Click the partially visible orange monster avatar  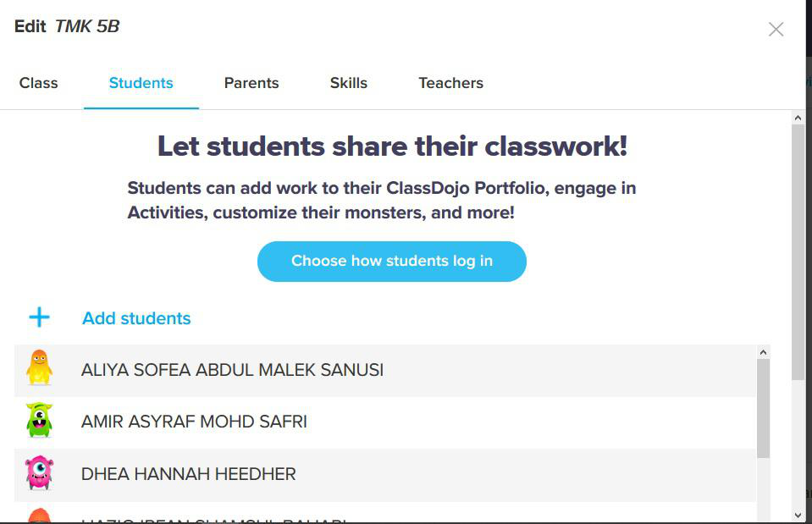(39, 516)
